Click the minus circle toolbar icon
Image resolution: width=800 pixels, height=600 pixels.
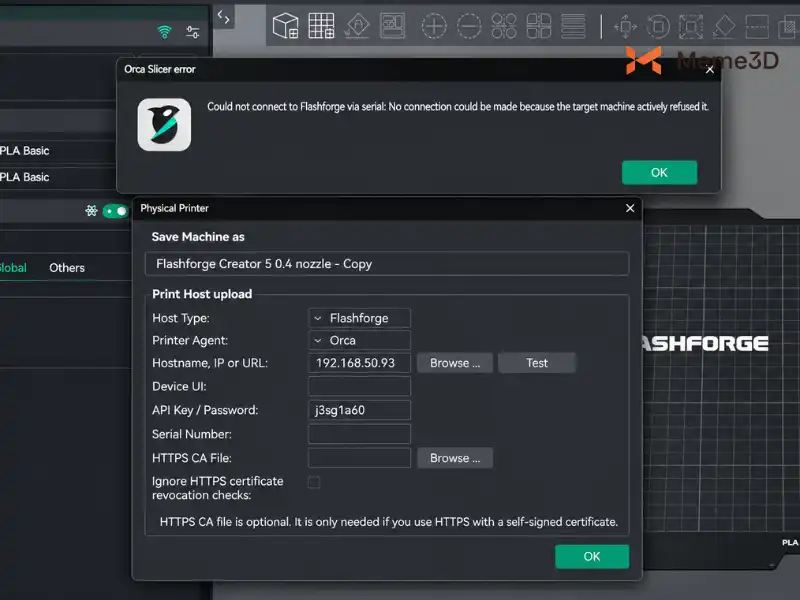(469, 26)
